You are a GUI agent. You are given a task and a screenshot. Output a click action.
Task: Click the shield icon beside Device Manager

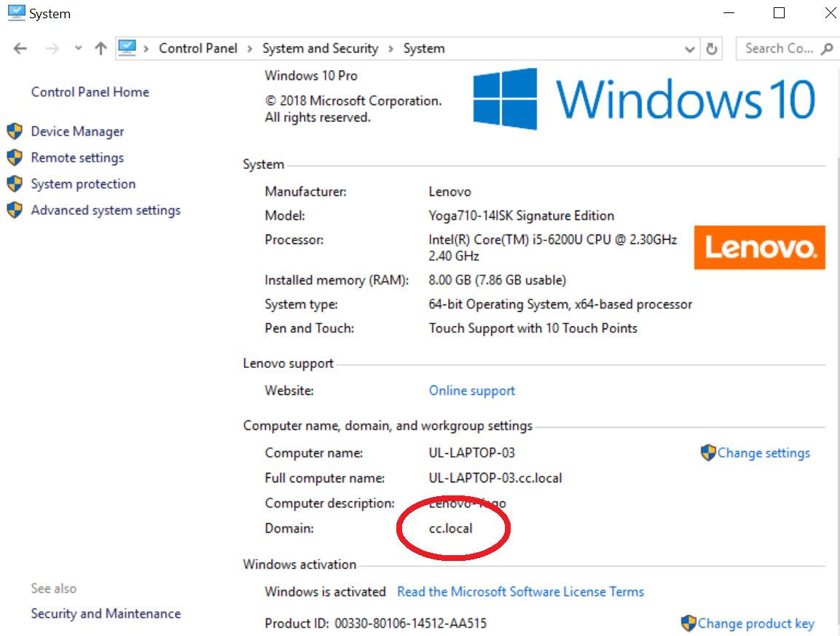(x=15, y=131)
